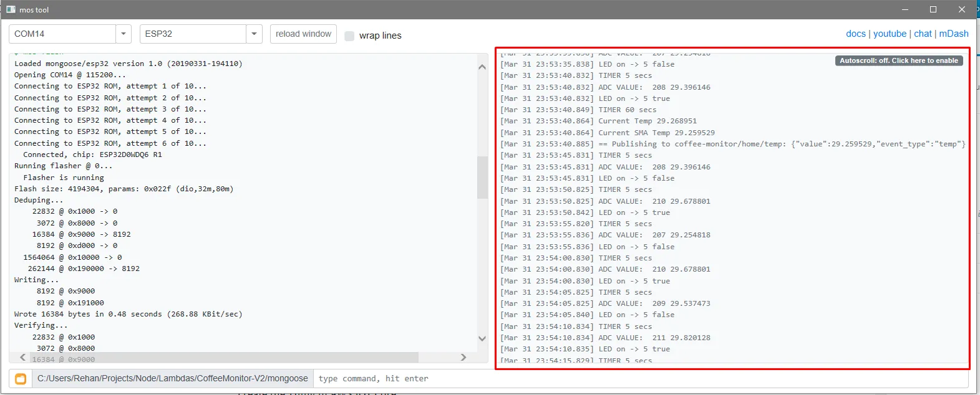Enable the wrap lines checkbox
Image resolution: width=980 pixels, height=395 pixels.
pyautogui.click(x=349, y=36)
